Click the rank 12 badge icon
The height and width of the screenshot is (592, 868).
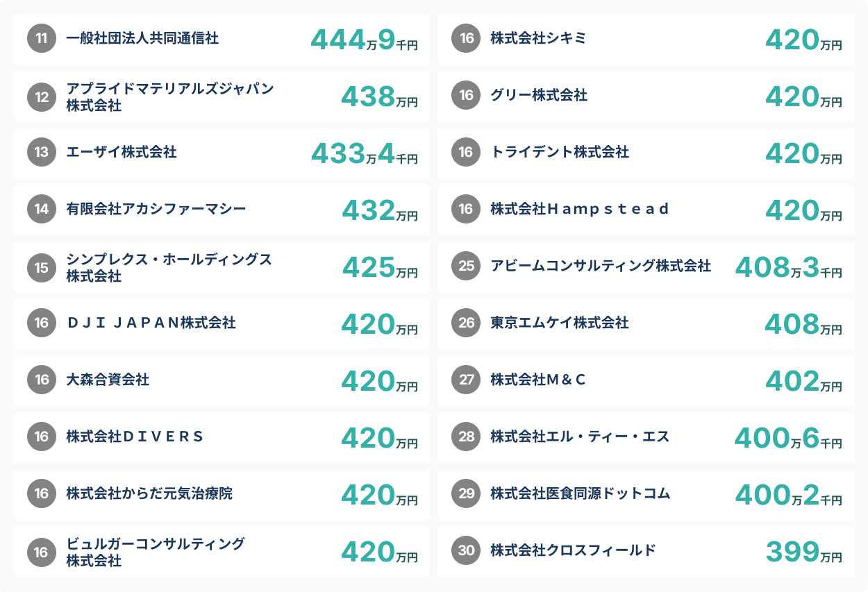[x=42, y=96]
